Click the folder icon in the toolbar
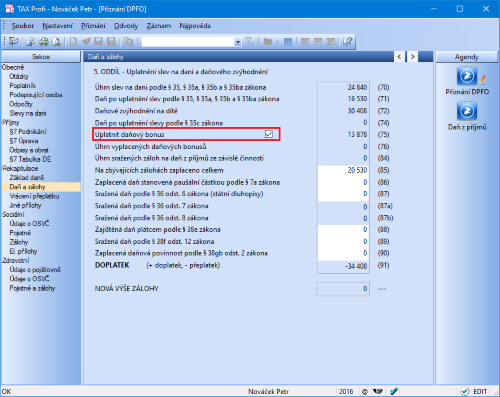This screenshot has height=397, width=500. [x=268, y=42]
